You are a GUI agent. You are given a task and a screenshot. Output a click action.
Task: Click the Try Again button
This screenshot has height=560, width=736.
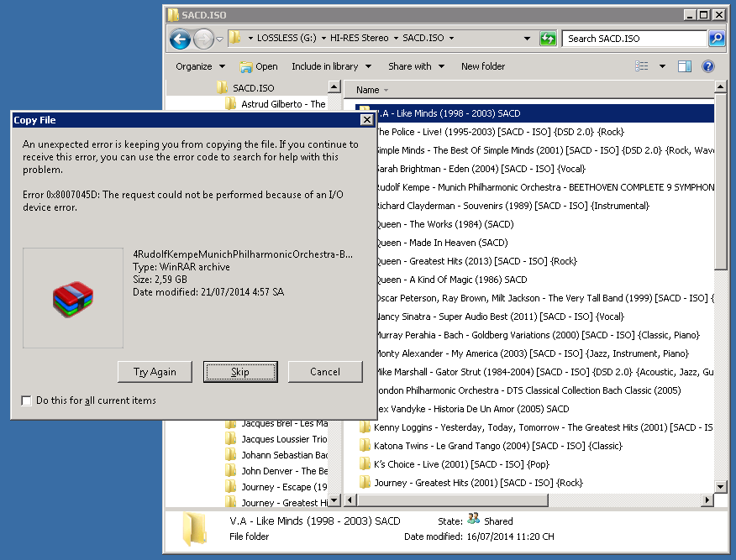(155, 372)
